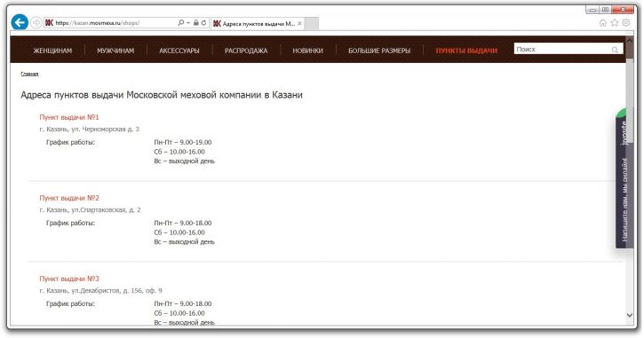The width and height of the screenshot is (644, 338).
Task: Open the jivosite online chat widget
Action: click(x=624, y=179)
